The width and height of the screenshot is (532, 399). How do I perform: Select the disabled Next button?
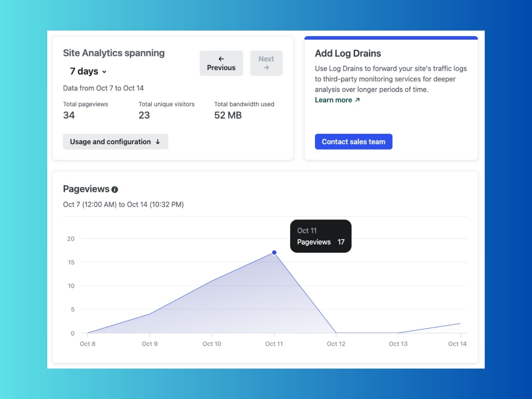(x=266, y=63)
